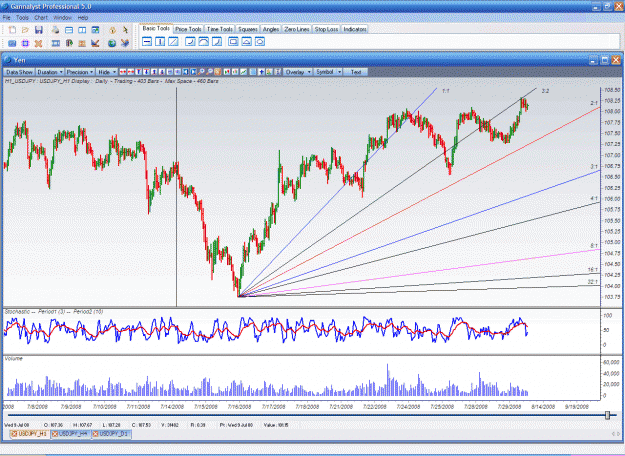Click the 1:1 Gann angle label
The height and width of the screenshot is (456, 625).
tap(446, 91)
